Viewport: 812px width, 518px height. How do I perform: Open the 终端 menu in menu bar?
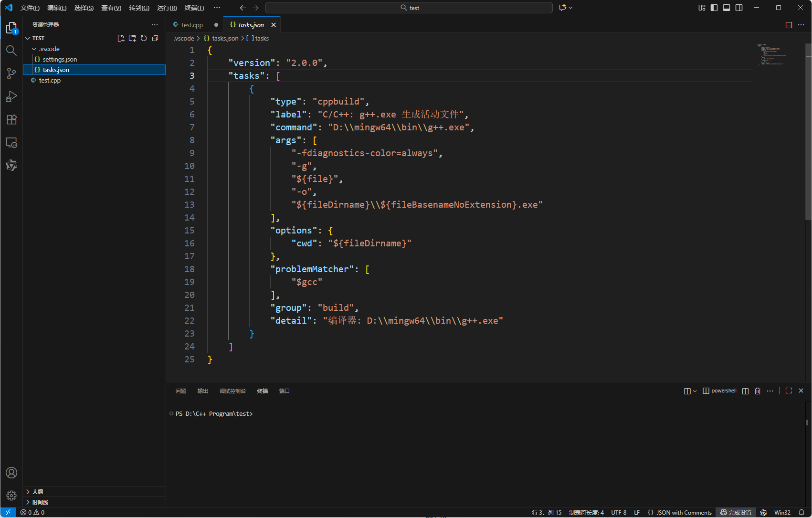point(194,8)
